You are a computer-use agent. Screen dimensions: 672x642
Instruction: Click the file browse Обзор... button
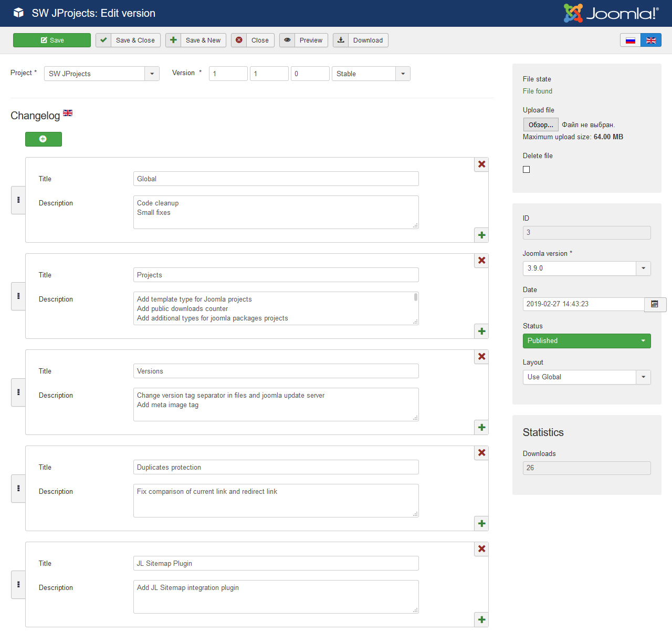point(541,125)
